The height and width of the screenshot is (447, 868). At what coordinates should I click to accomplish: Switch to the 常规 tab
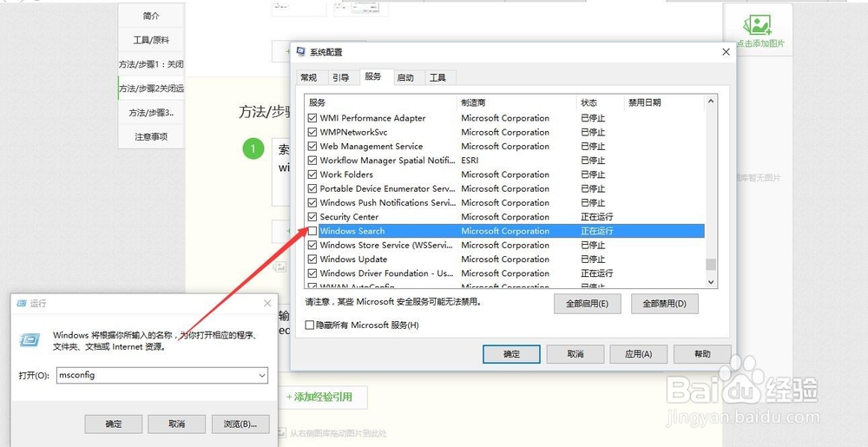pos(309,77)
